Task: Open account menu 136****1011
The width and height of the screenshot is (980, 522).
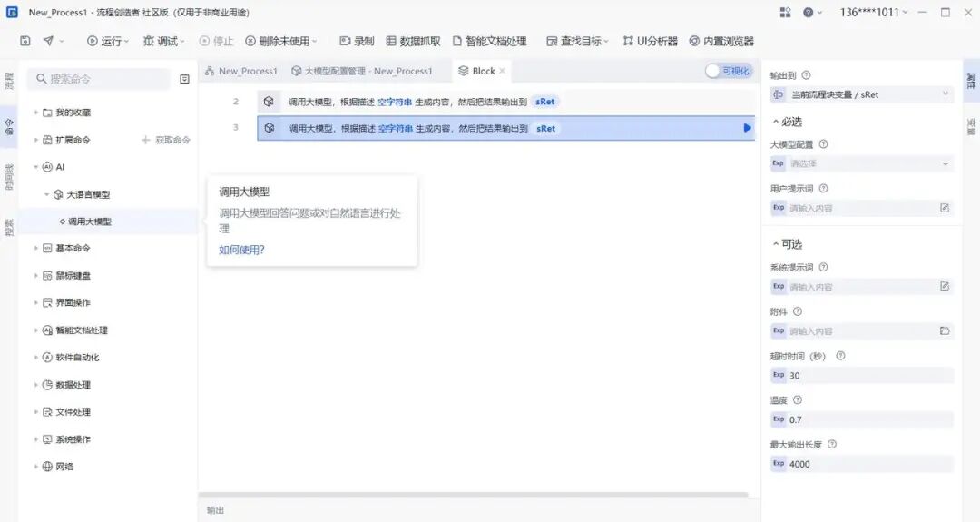Action: (x=873, y=12)
